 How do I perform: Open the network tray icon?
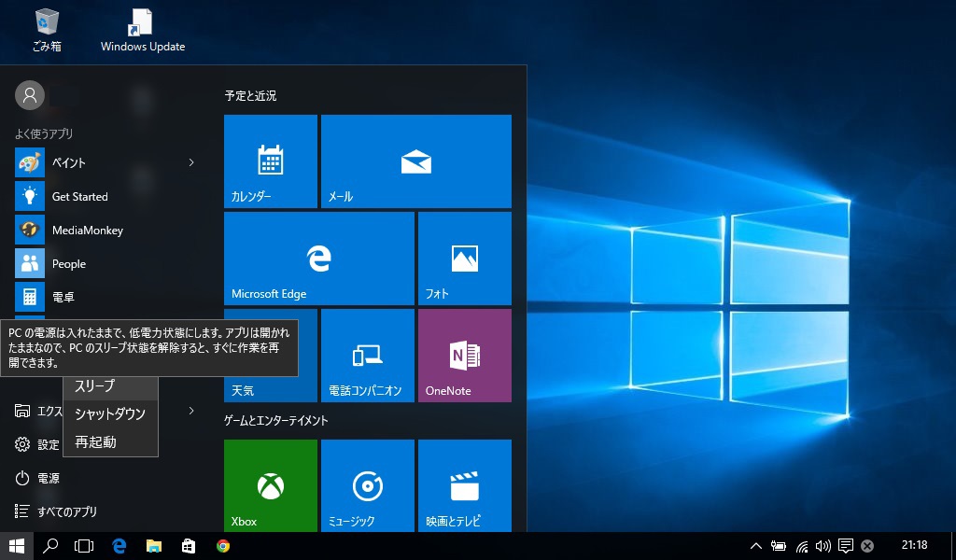tap(802, 546)
